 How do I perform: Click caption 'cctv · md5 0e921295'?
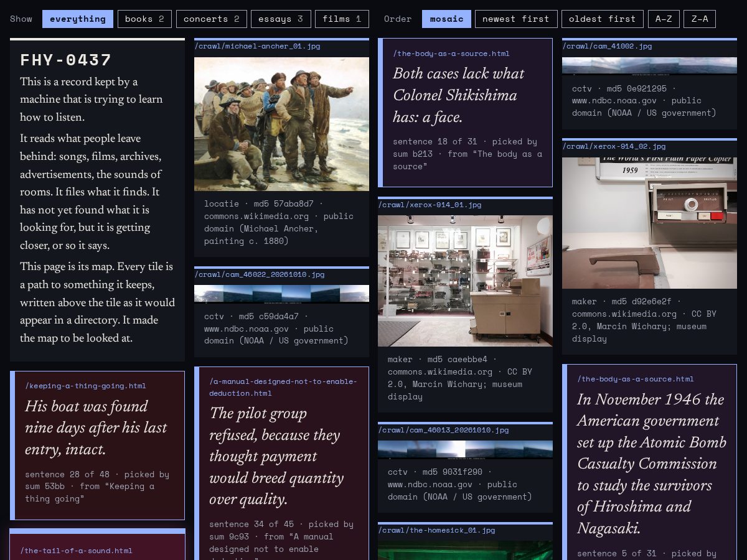(644, 100)
